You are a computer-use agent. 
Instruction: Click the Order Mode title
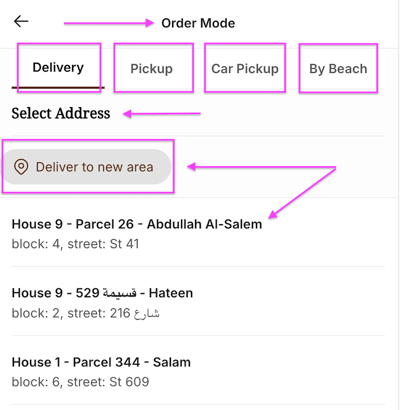198,23
